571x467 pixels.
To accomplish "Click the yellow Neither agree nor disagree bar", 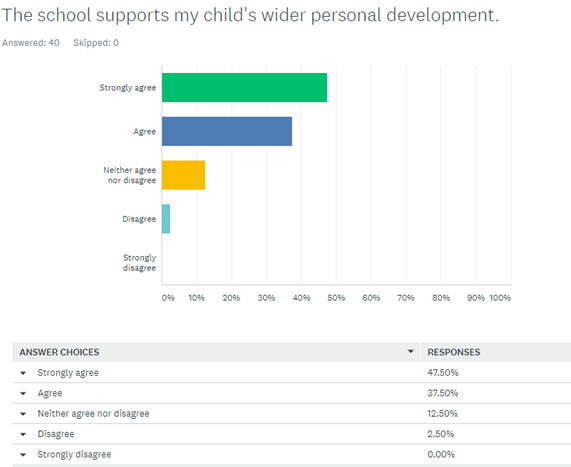I will (x=184, y=175).
